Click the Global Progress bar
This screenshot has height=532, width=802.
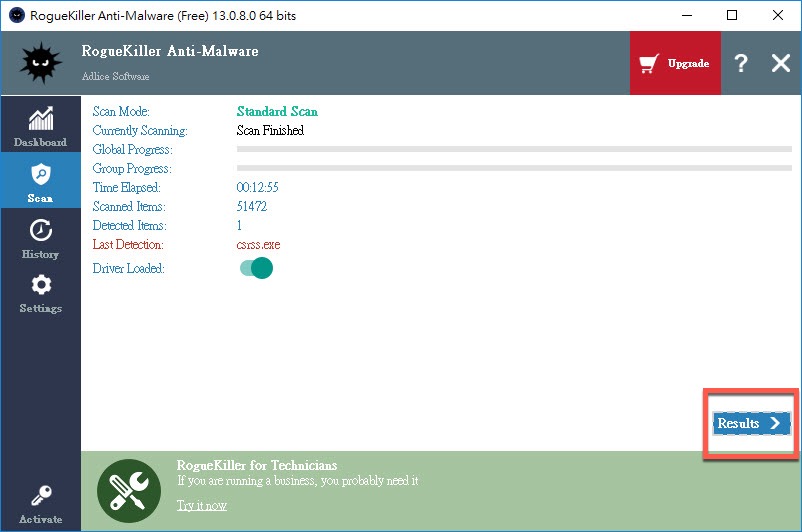(514, 149)
